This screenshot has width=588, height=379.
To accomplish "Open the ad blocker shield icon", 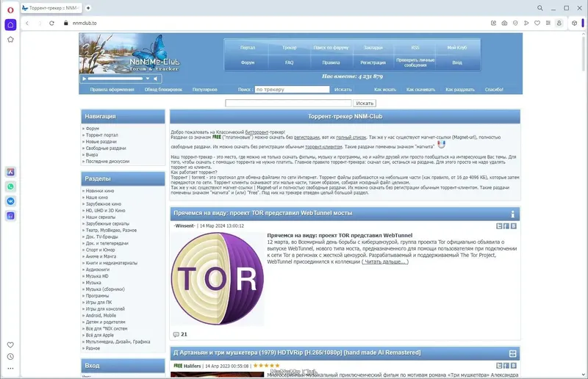I will [515, 23].
